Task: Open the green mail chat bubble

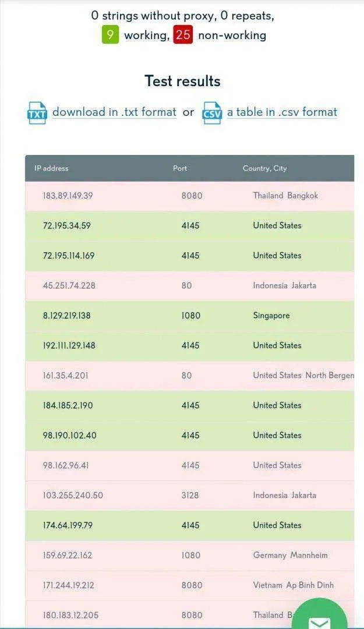Action: click(x=320, y=614)
